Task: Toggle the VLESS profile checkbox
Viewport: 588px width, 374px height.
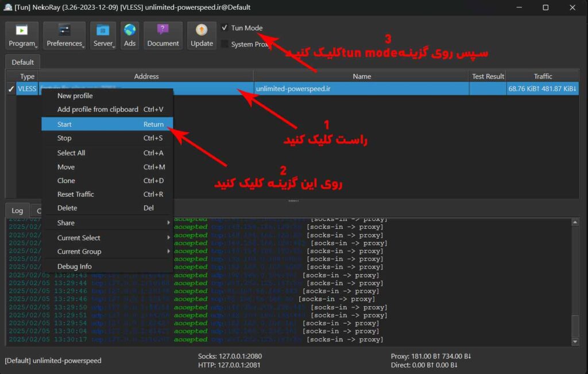Action: 11,88
